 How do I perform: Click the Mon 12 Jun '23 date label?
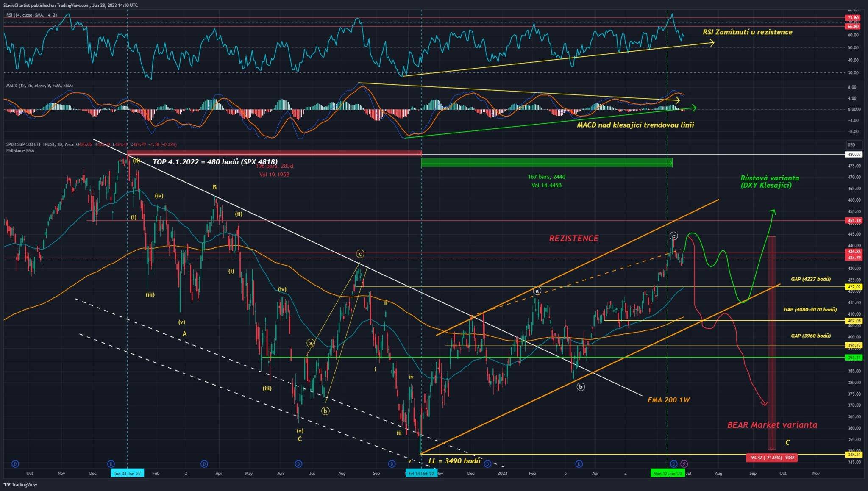coord(668,473)
